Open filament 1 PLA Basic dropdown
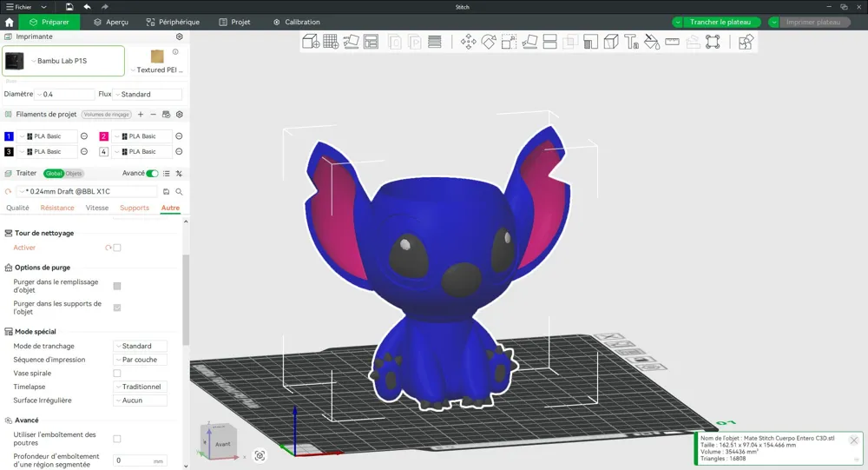The height and width of the screenshot is (470, 868). coord(48,136)
